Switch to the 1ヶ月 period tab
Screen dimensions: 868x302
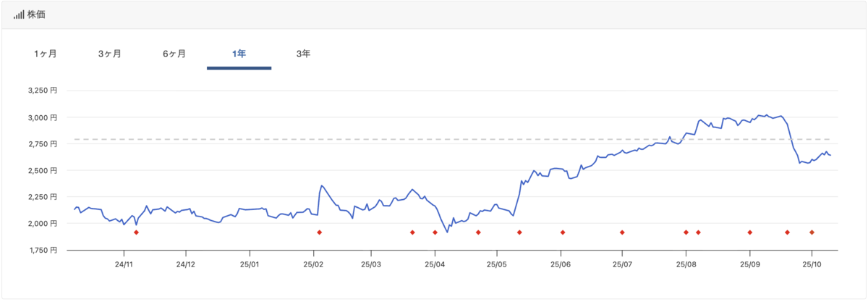click(x=45, y=54)
